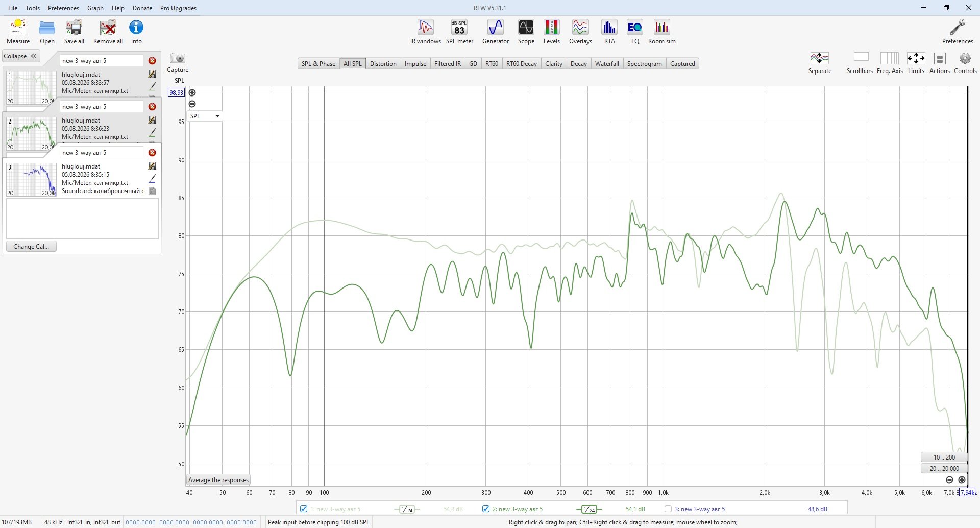Open the signal Generator

[x=496, y=32]
